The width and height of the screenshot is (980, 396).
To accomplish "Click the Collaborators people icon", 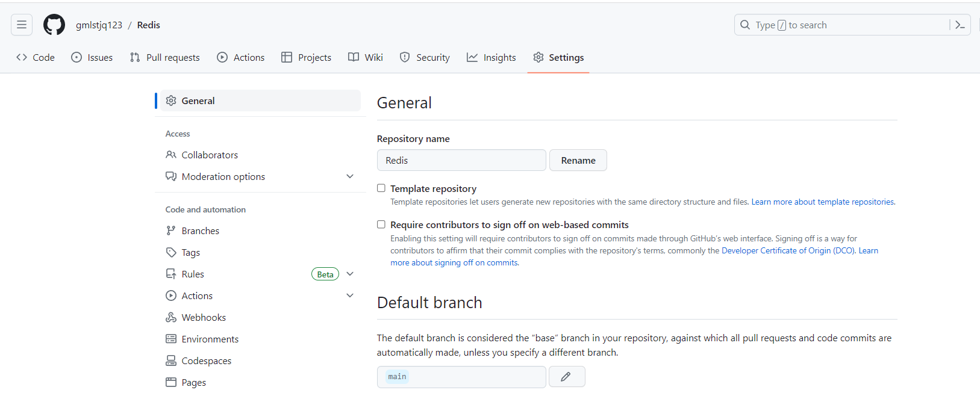I will 171,155.
